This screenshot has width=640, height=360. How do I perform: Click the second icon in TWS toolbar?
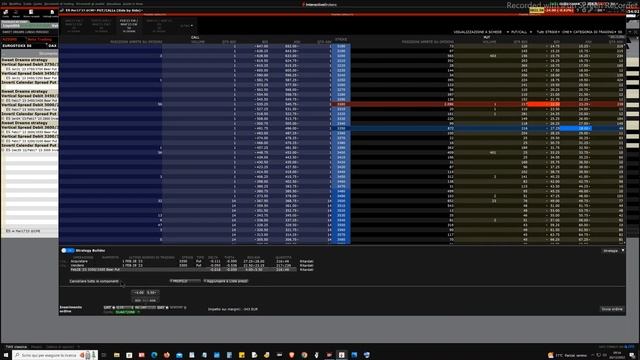coord(16,13)
